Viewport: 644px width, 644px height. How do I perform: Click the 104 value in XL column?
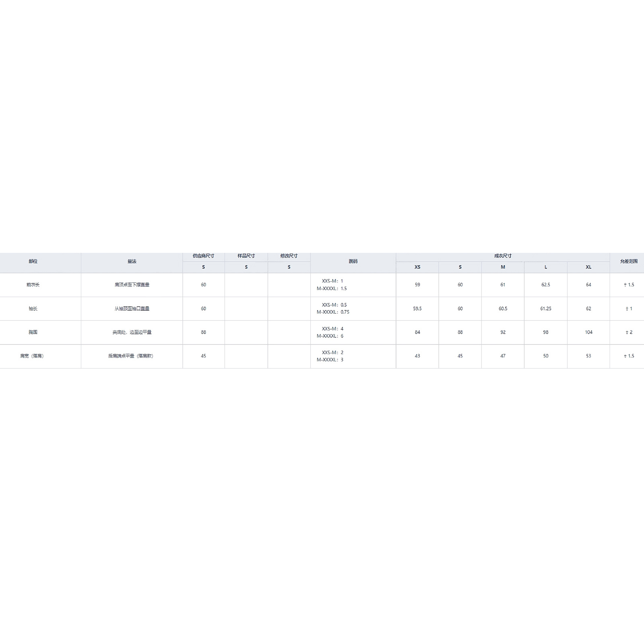[588, 332]
